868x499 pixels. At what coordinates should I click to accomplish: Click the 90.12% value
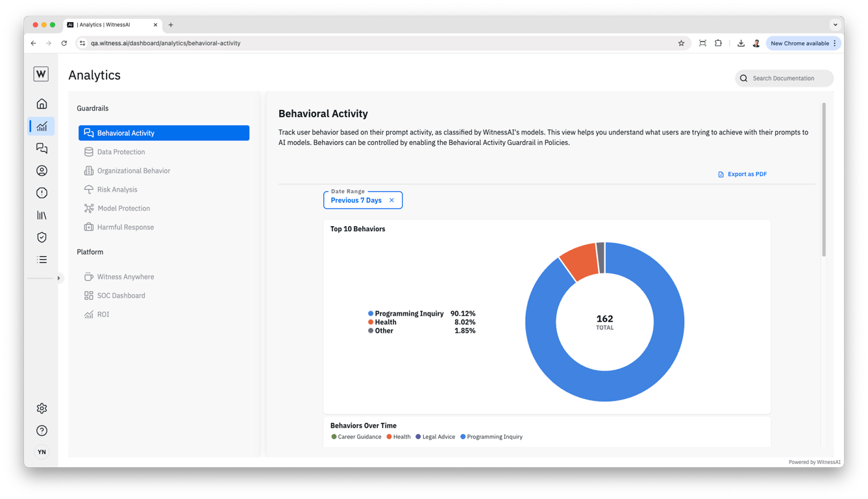[463, 314]
